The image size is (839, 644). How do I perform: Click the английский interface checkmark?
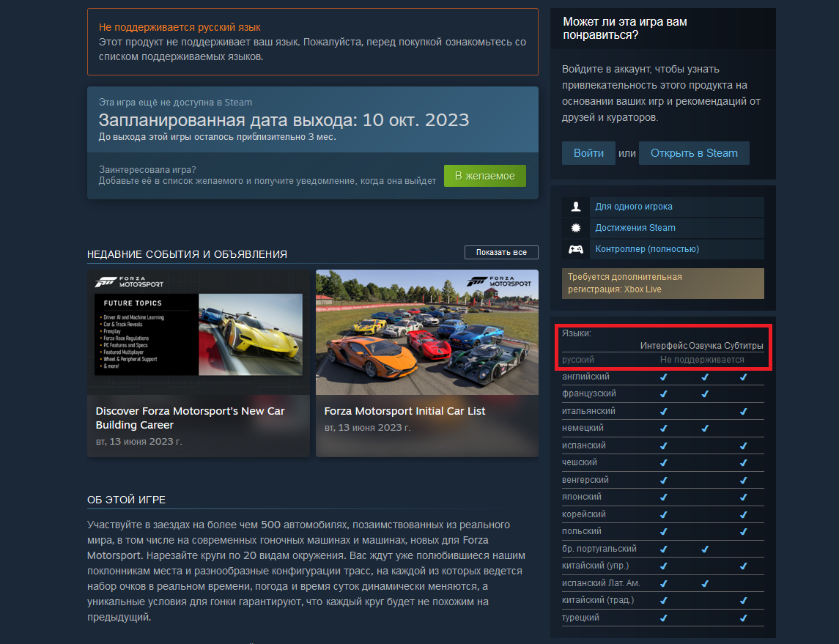663,377
